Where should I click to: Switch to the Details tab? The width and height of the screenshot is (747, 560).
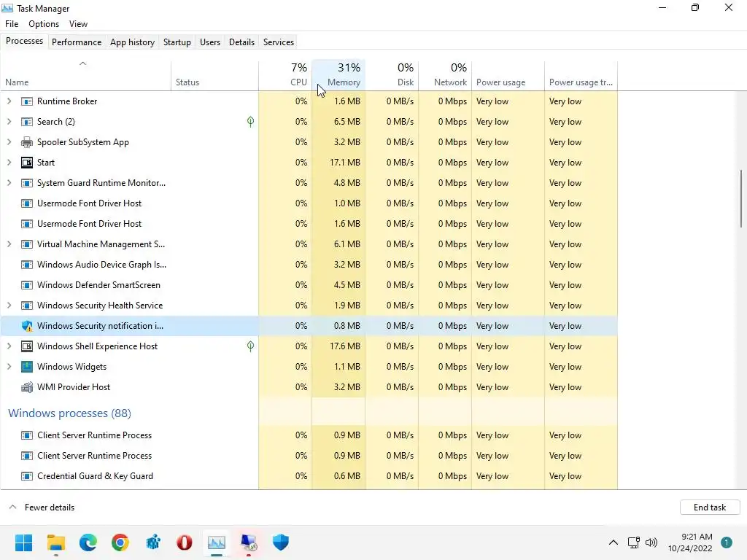[241, 42]
